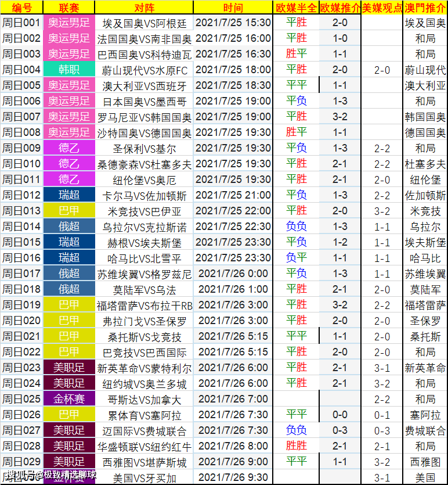This screenshot has height=485, width=448.
Task: Click 澳門推介 cell 杜塞多夫
Action: tap(425, 164)
